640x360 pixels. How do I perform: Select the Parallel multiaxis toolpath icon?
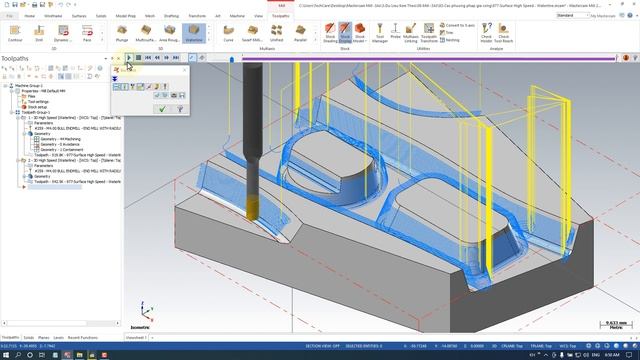coord(300,33)
